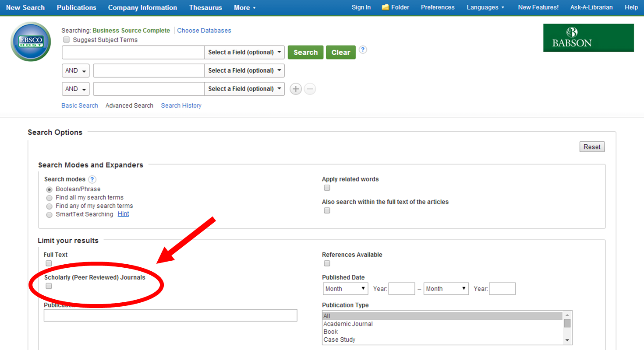
Task: Open the Folder from the top toolbar
Action: click(x=395, y=7)
